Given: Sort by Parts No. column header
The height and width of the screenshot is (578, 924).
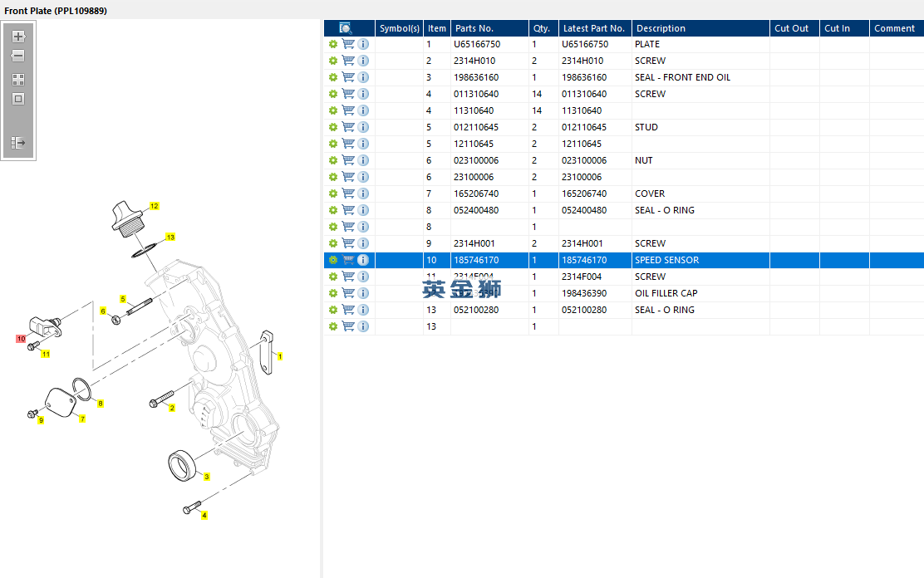Looking at the screenshot, I should (x=489, y=28).
